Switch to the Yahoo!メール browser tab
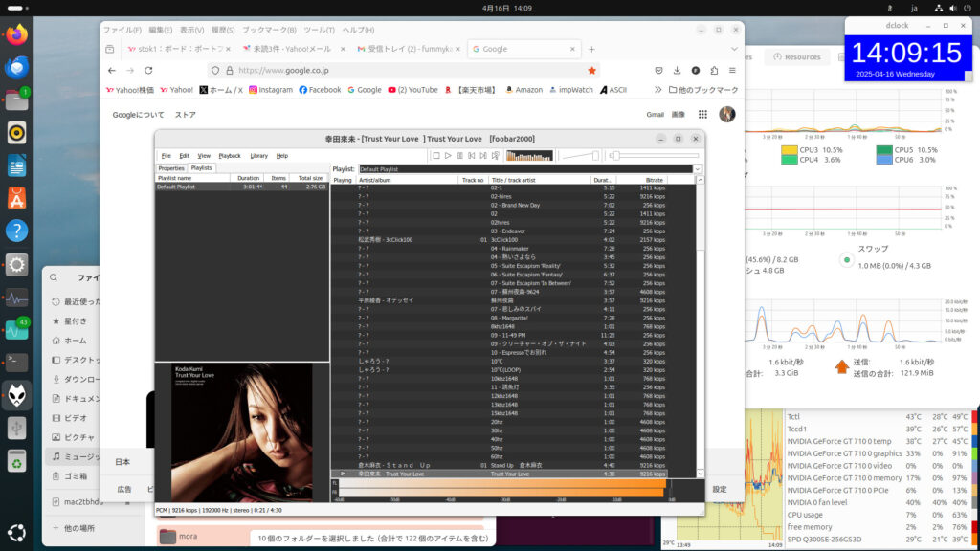The height and width of the screenshot is (551, 980). click(x=292, y=49)
